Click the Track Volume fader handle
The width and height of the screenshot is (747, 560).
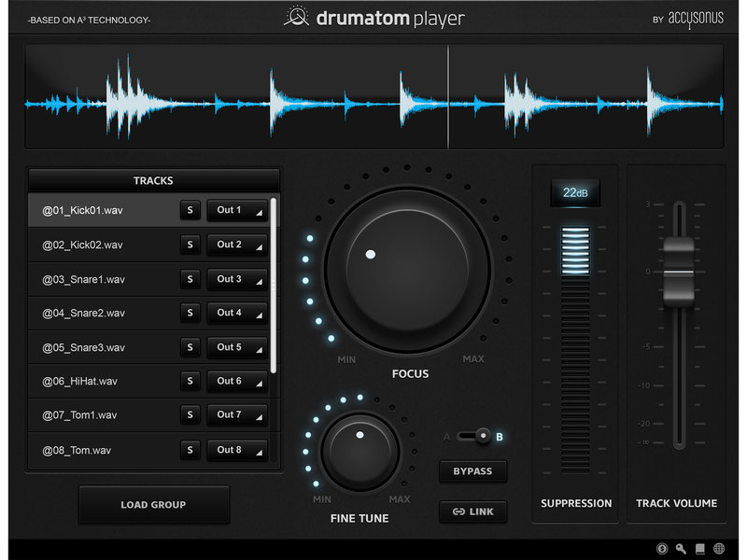click(x=679, y=271)
